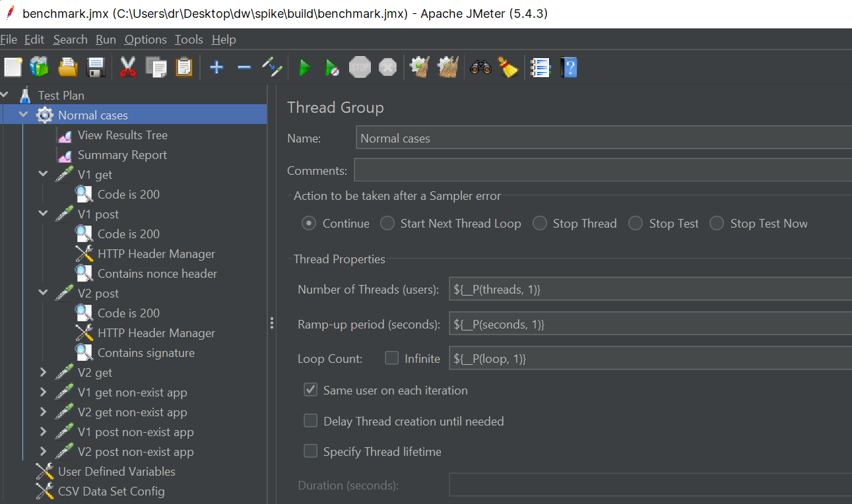Collapse the V1 post tree node
This screenshot has height=504, width=852.
click(x=44, y=214)
